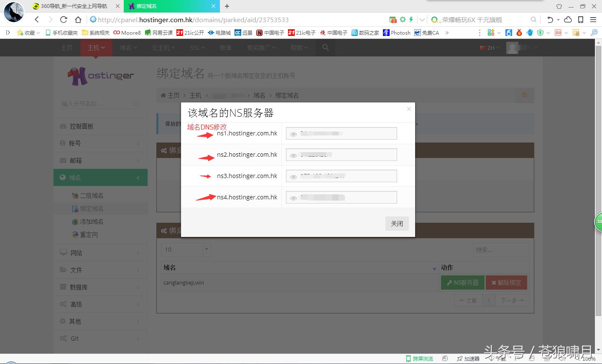Click the bookmark star in the breadcrumb bar
Viewport: 602px width, 364px height.
pos(524,95)
